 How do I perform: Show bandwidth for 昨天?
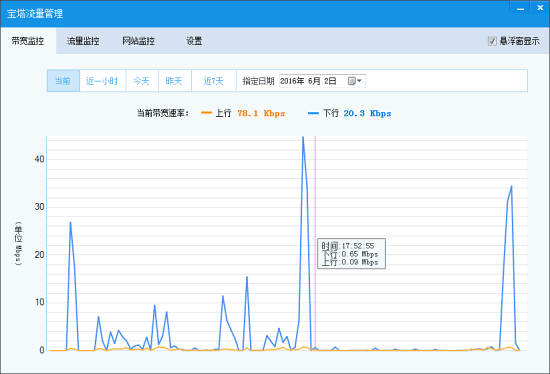click(174, 81)
